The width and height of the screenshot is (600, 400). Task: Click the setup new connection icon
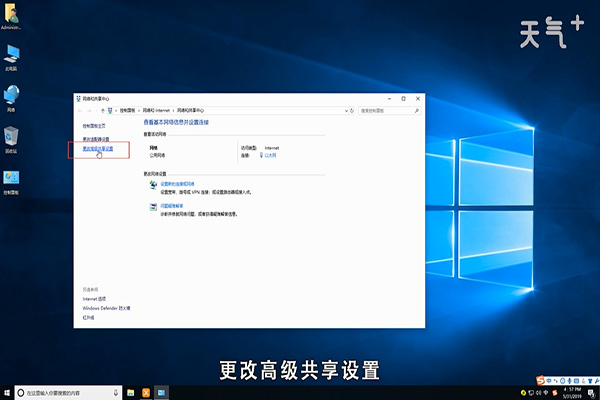pyautogui.click(x=153, y=185)
